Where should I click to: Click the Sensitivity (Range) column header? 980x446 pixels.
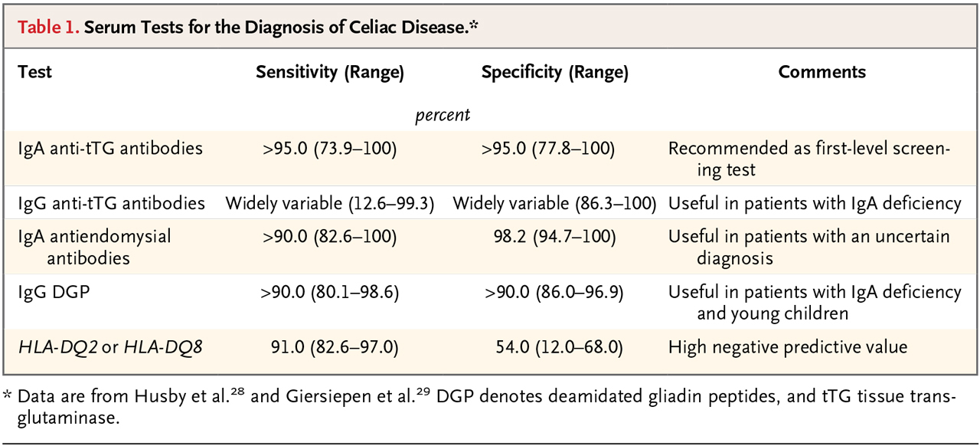tap(330, 73)
